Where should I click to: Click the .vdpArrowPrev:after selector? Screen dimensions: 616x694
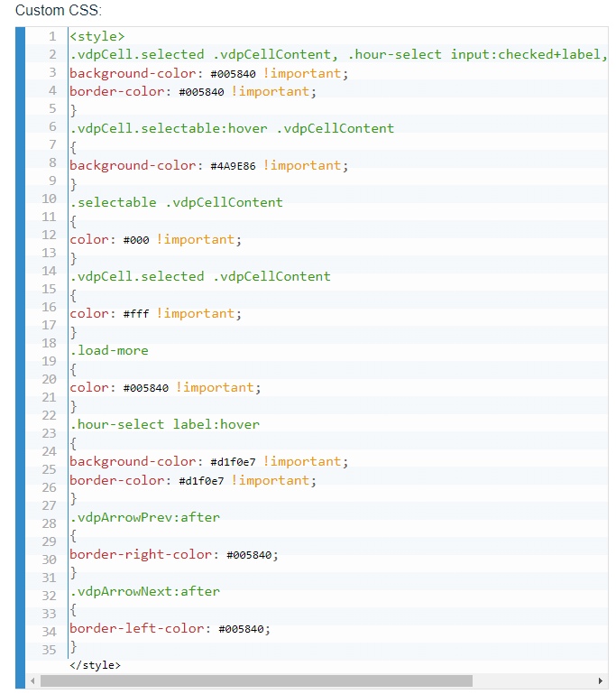coord(144,517)
